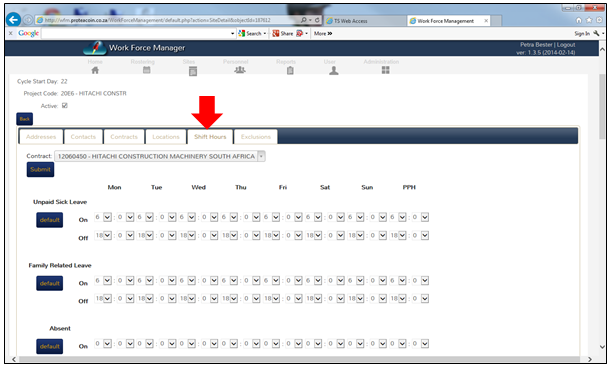Click scroll right arrow of horizontal scrollbar
The width and height of the screenshot is (609, 368).
coord(590,359)
